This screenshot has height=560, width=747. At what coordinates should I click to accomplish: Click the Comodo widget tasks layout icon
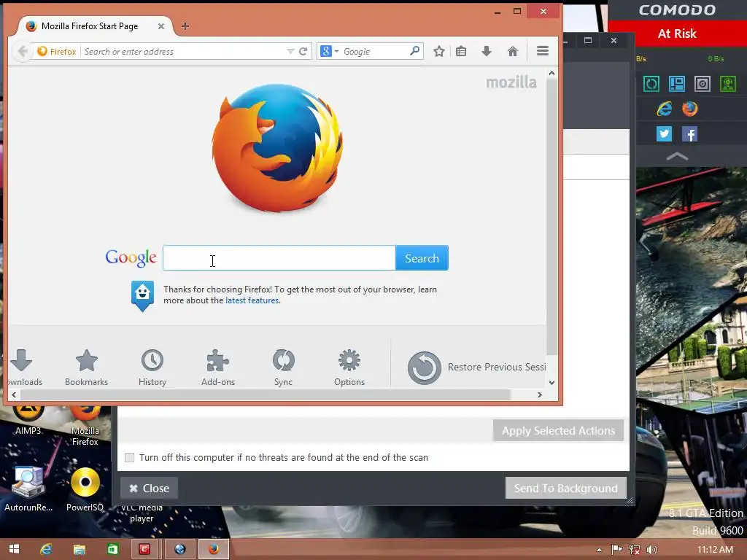tap(676, 85)
